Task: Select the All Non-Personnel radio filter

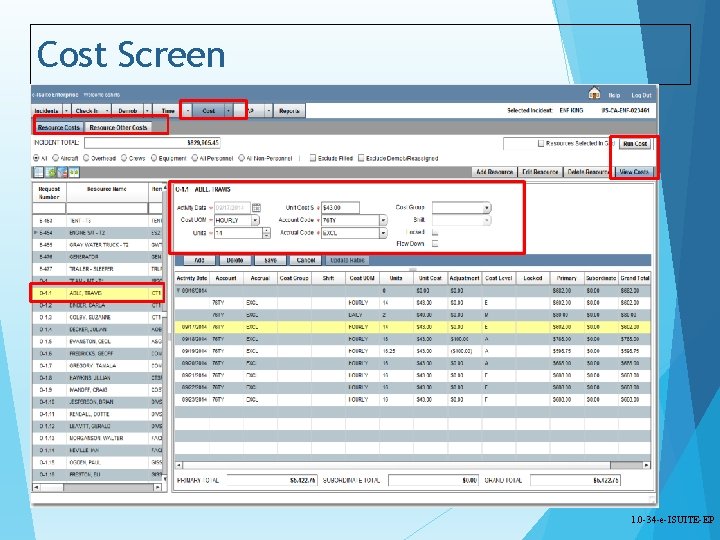Action: tap(242, 158)
